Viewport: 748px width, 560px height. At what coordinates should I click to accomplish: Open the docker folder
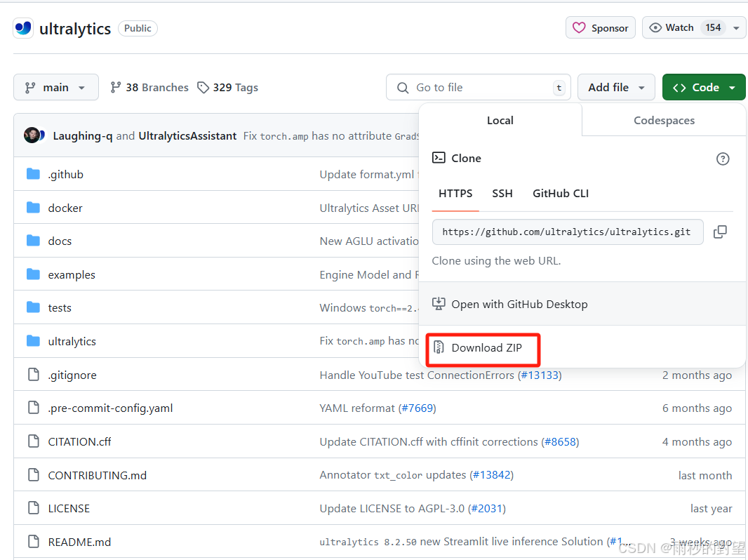[65, 208]
